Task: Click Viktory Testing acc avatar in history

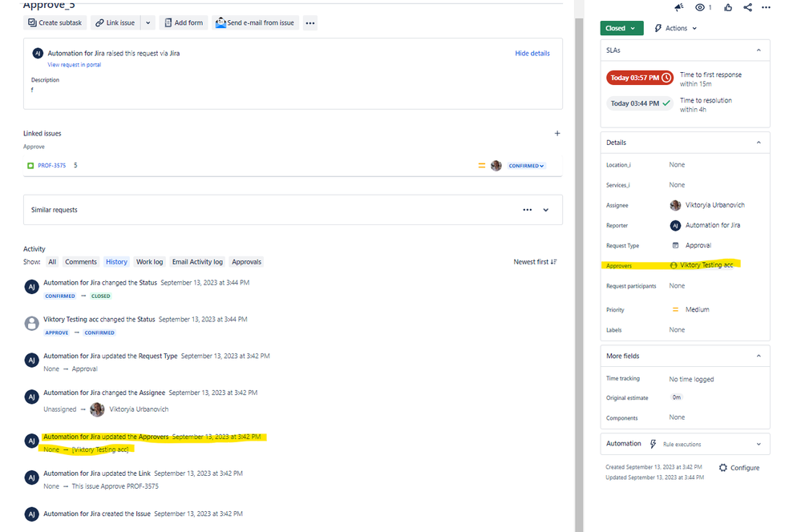Action: [x=32, y=323]
